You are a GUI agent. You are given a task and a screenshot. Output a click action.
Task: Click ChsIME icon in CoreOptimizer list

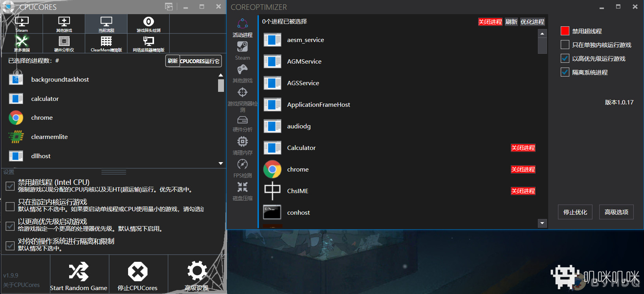[x=272, y=191]
